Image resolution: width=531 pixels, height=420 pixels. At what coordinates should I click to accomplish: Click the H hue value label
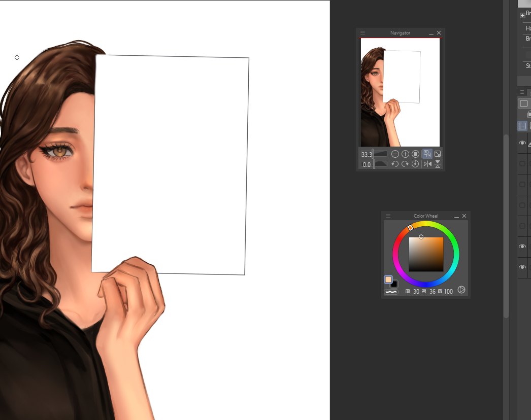tap(408, 291)
